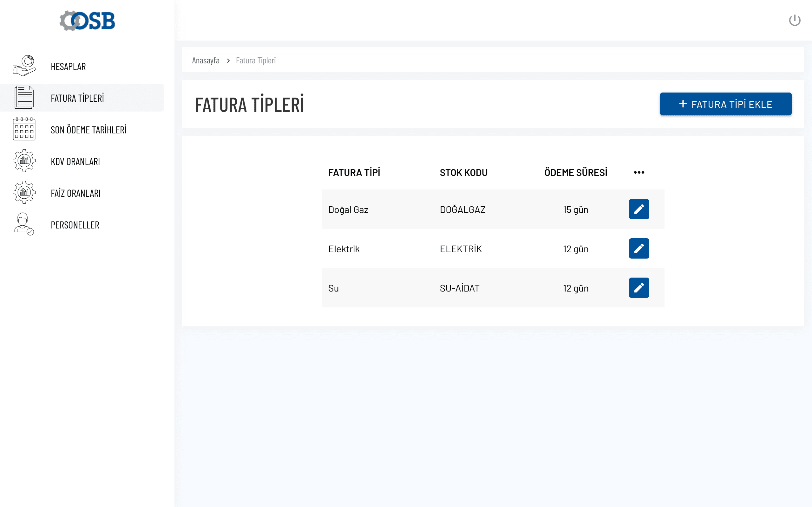
Task: Sort by ÖDEME SÜRESİ column header
Action: click(x=575, y=172)
